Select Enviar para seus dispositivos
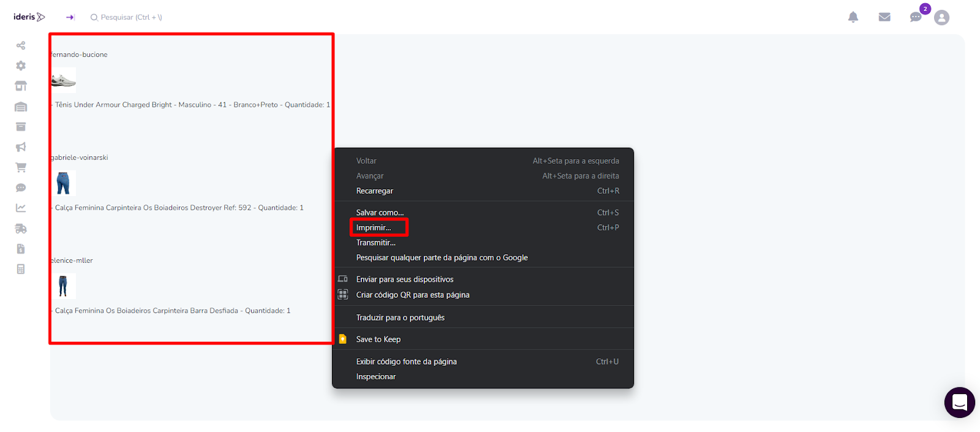The width and height of the screenshot is (980, 432). pyautogui.click(x=483, y=279)
